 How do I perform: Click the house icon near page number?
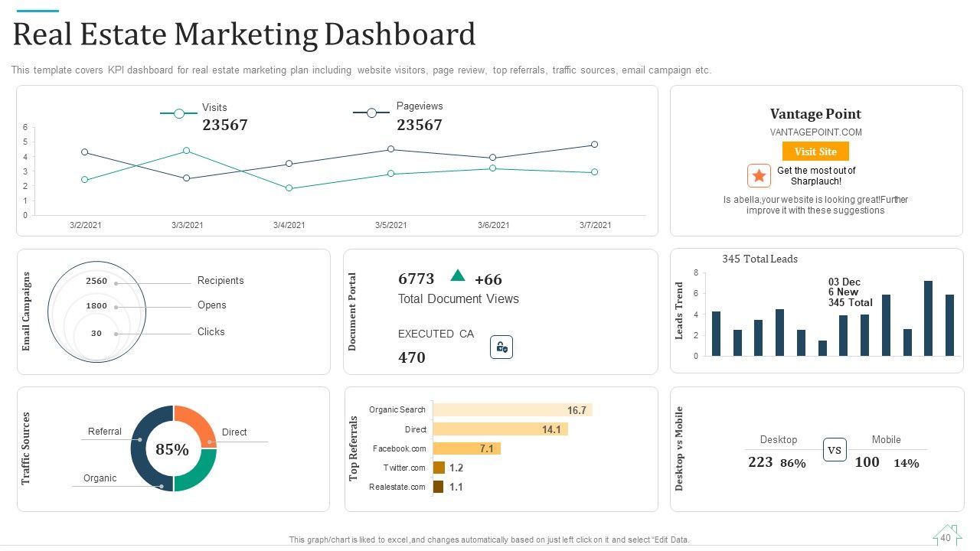[946, 536]
